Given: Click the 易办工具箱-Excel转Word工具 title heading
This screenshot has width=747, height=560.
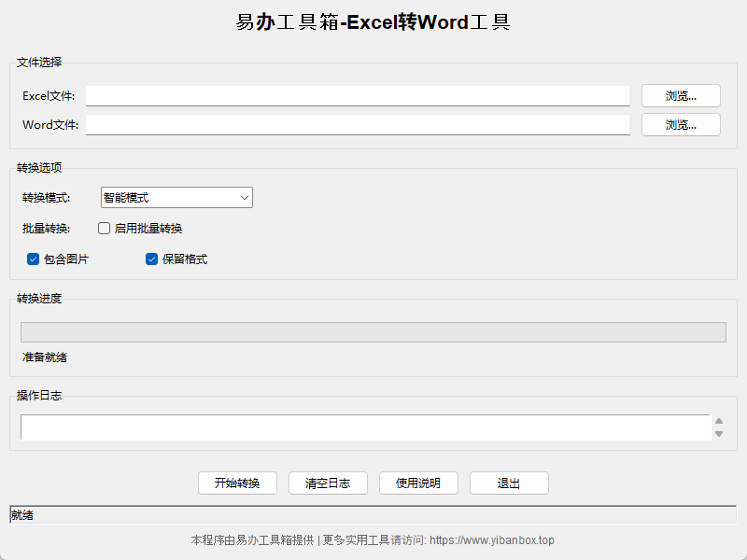Looking at the screenshot, I should [373, 22].
